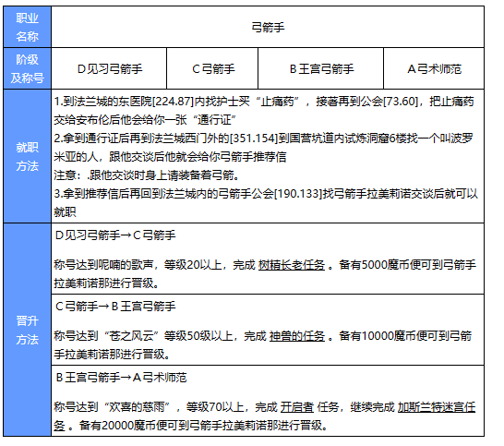Click the text 备有20000魔币

pos(117,426)
